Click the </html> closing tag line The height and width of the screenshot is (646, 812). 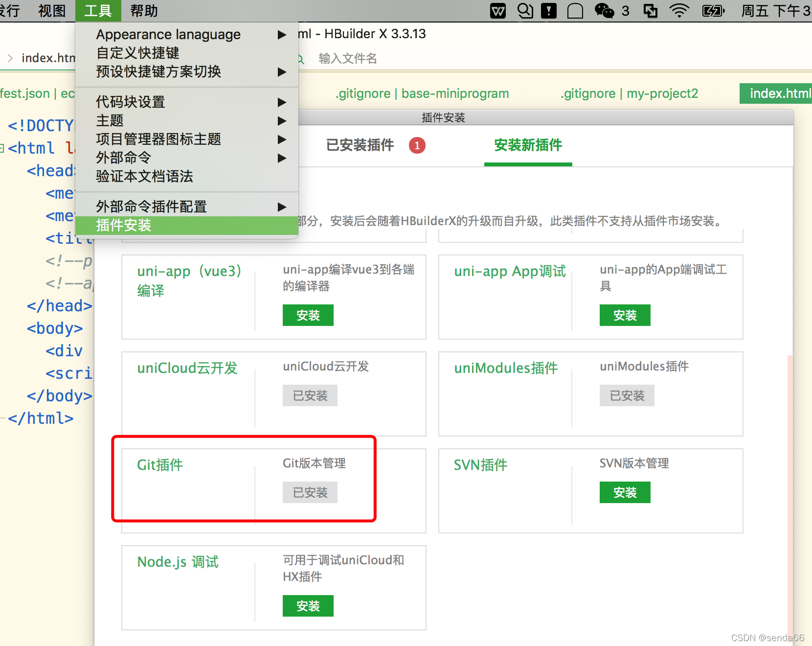pyautogui.click(x=41, y=418)
